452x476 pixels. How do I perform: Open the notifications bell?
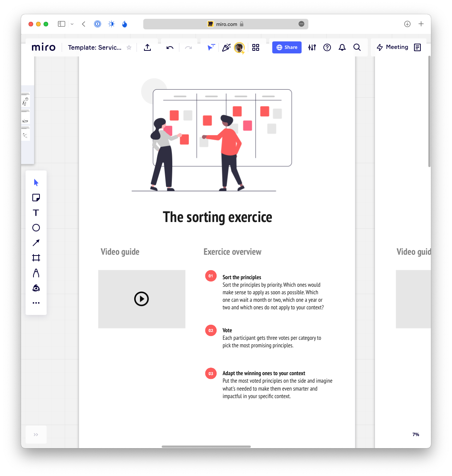pos(342,47)
